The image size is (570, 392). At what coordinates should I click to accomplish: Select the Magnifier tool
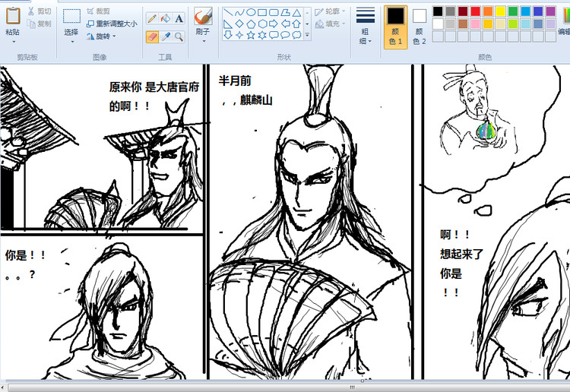pos(179,36)
